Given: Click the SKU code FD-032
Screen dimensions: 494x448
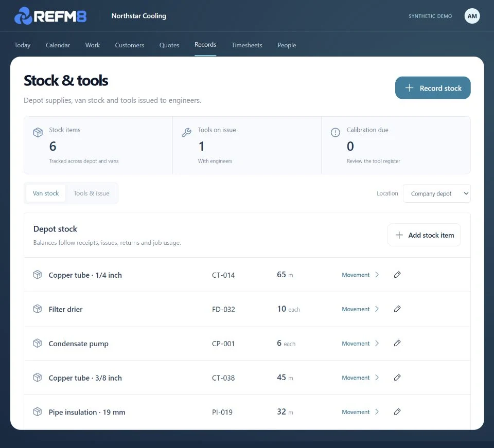Looking at the screenshot, I should pyautogui.click(x=223, y=309).
